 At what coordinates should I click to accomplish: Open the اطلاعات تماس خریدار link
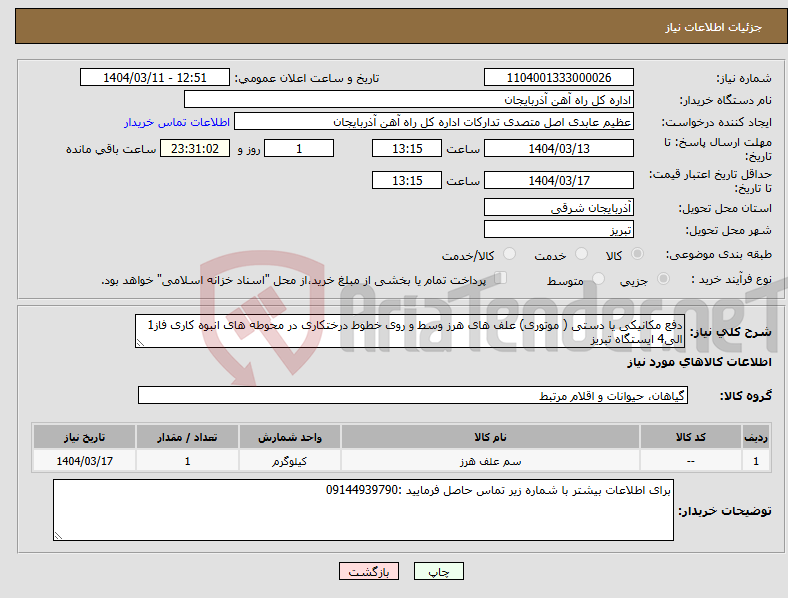pos(177,122)
